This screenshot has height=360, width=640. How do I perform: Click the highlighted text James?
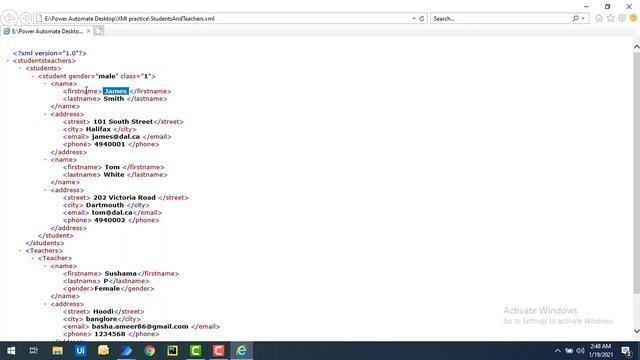(x=116, y=91)
